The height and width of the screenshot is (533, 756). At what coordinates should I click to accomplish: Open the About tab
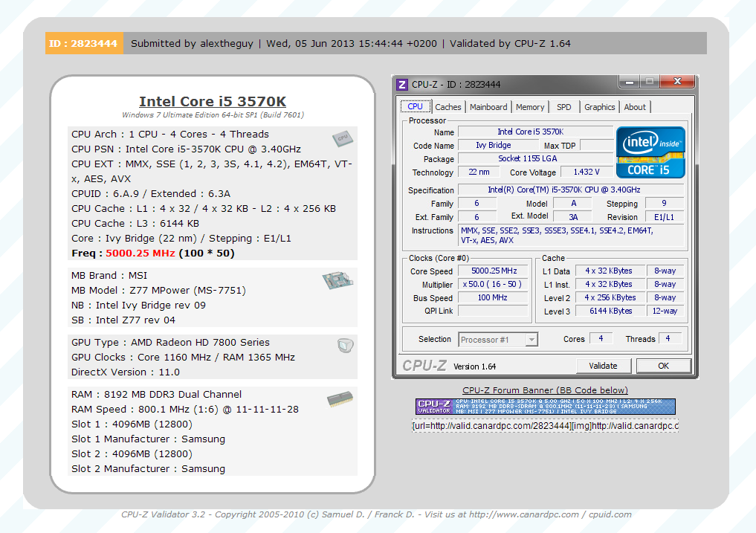[x=635, y=107]
